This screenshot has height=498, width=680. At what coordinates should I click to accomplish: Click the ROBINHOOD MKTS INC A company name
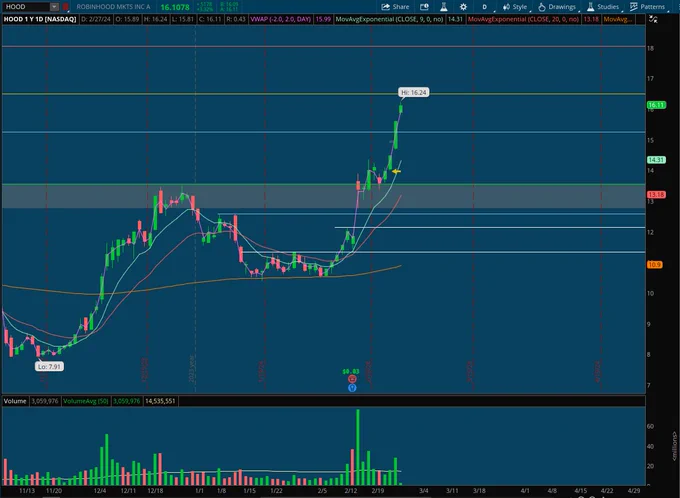(x=114, y=7)
